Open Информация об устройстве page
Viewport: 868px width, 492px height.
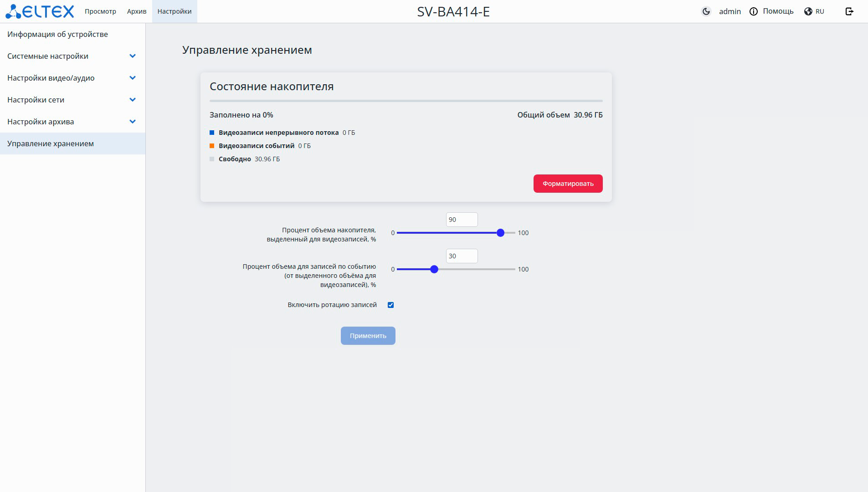[x=57, y=34]
